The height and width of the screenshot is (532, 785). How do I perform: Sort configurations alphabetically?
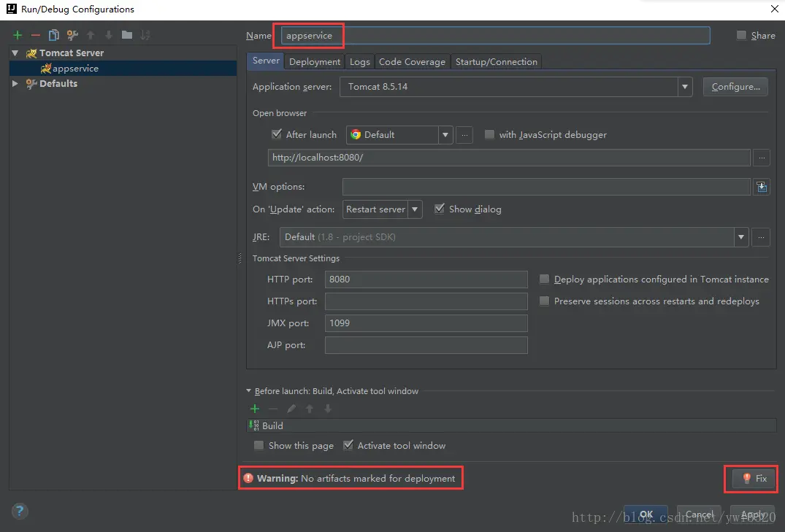point(145,35)
